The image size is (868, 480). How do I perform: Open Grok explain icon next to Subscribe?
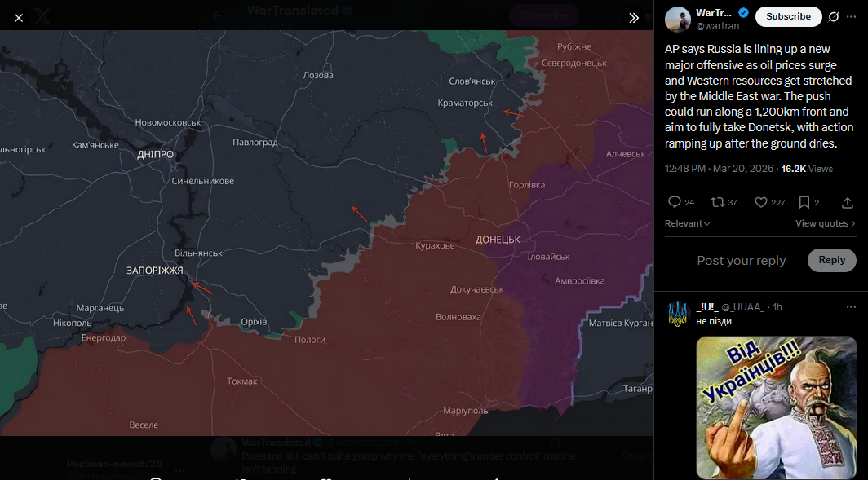tap(833, 16)
